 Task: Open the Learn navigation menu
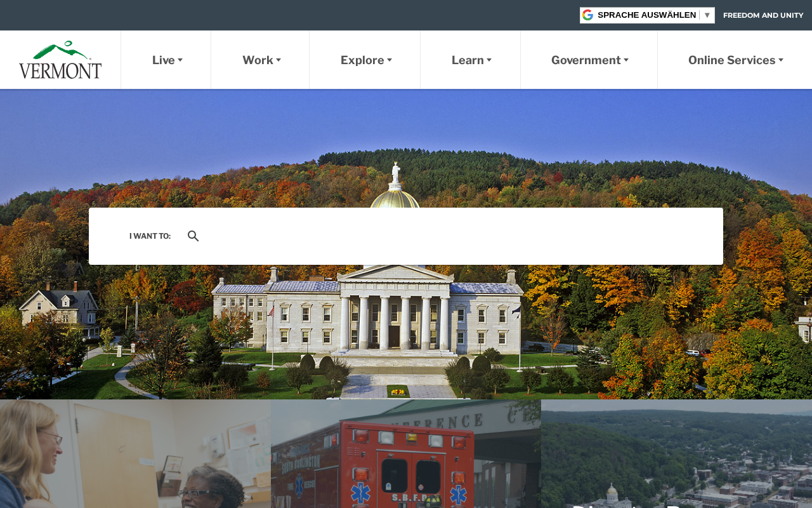[471, 60]
